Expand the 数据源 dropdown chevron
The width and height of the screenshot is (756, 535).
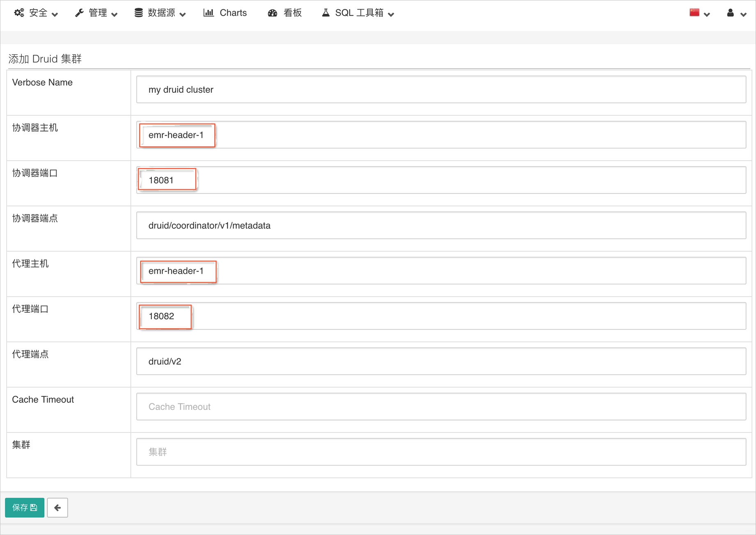[x=183, y=14]
